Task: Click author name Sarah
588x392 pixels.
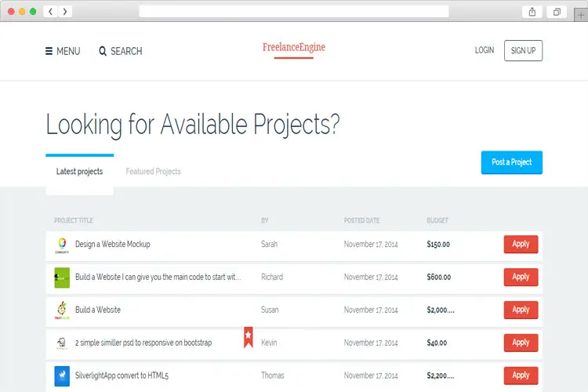Action: pyautogui.click(x=269, y=244)
